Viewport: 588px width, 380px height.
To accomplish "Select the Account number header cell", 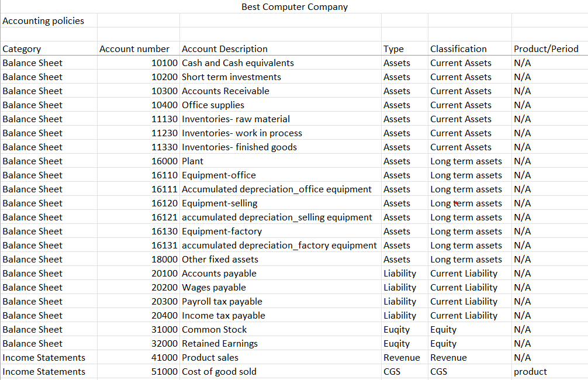I will [139, 49].
